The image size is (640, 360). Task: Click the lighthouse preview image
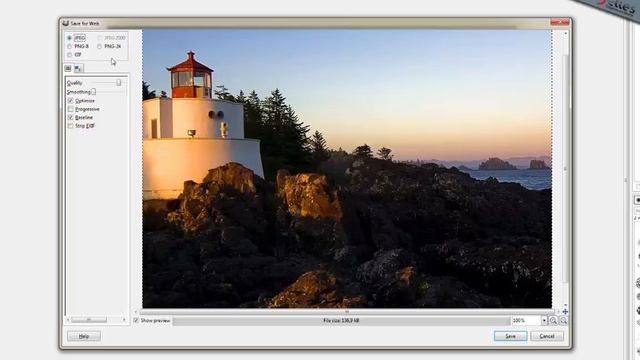(x=347, y=169)
